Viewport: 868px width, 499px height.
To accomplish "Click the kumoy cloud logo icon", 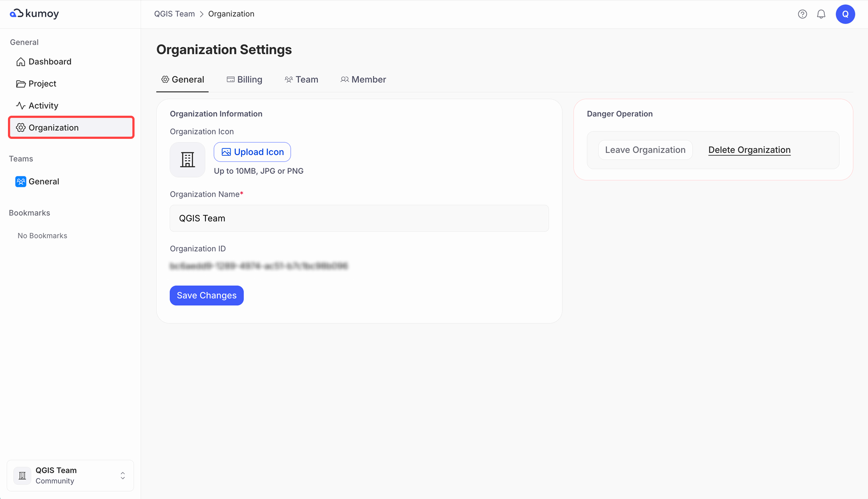I will 17,13.
